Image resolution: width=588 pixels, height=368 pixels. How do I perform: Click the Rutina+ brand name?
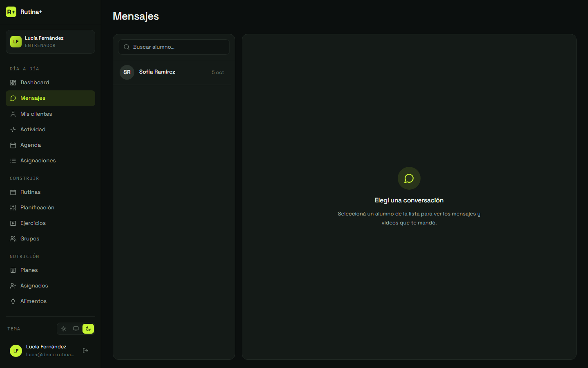pos(31,12)
